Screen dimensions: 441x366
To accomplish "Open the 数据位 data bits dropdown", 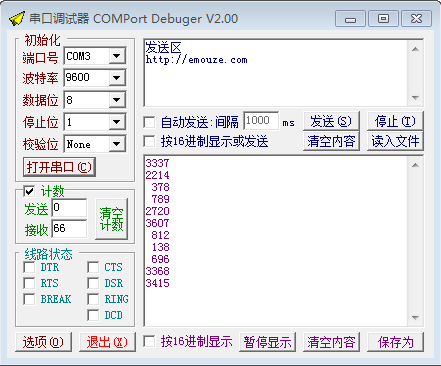I will point(117,100).
